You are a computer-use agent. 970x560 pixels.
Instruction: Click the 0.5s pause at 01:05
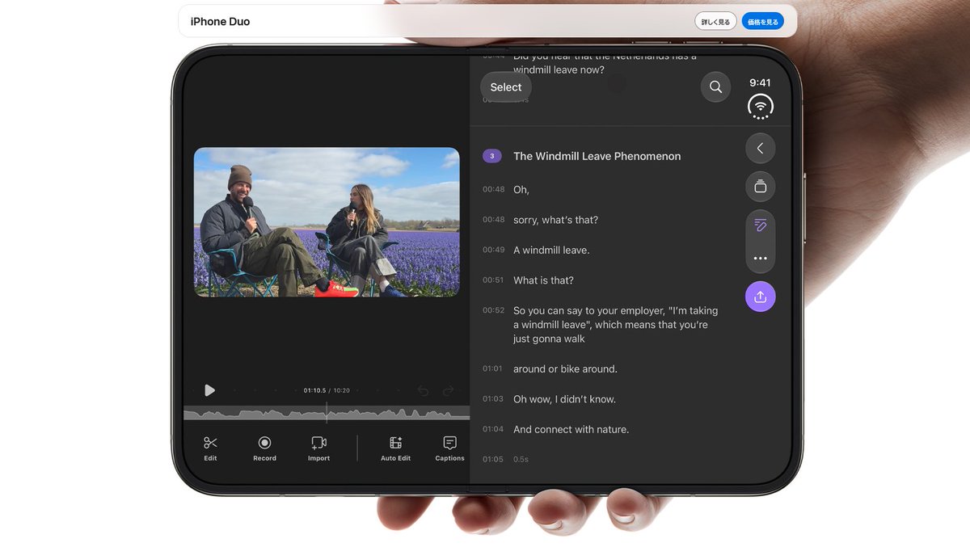(521, 460)
